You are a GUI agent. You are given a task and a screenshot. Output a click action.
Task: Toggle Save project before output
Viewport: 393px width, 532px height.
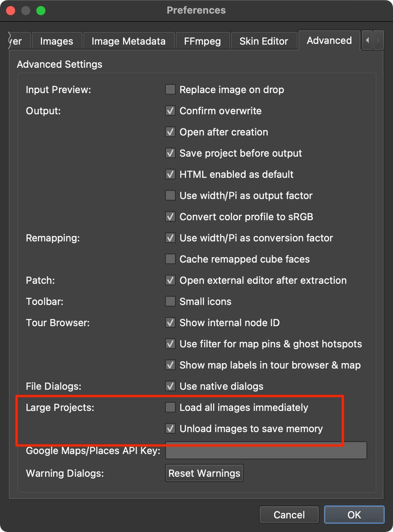[x=170, y=153]
